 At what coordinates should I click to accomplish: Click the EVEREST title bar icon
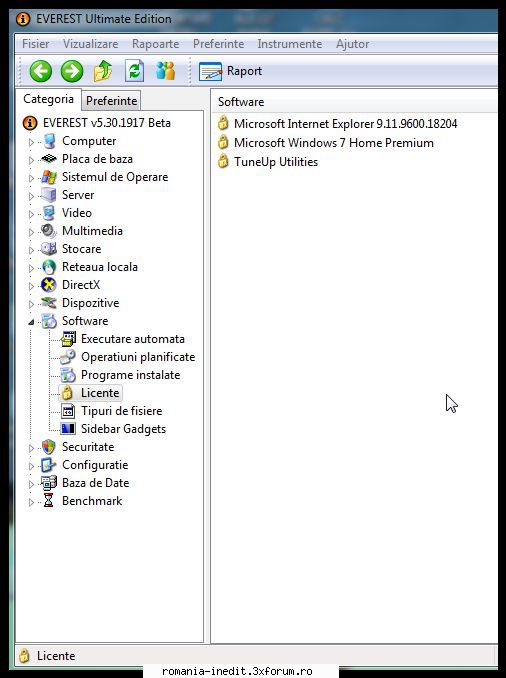23,19
